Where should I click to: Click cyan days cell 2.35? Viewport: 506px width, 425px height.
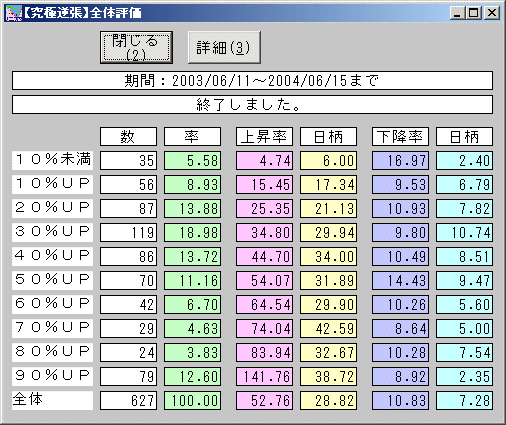coord(464,376)
